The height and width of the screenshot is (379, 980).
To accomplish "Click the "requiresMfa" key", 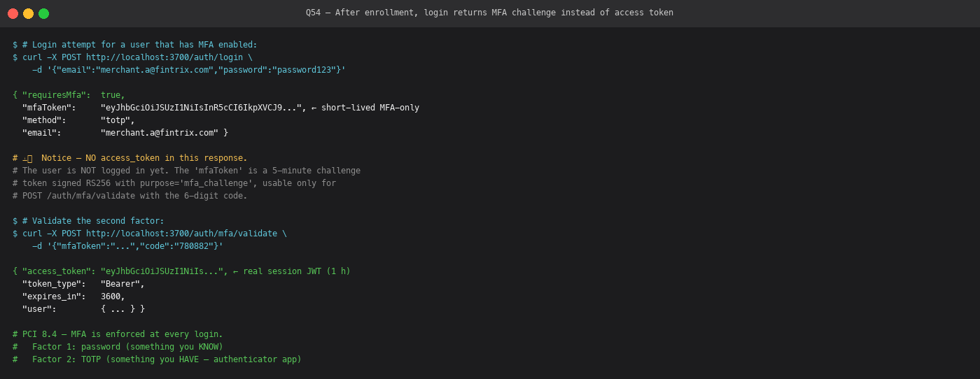I will click(x=54, y=95).
